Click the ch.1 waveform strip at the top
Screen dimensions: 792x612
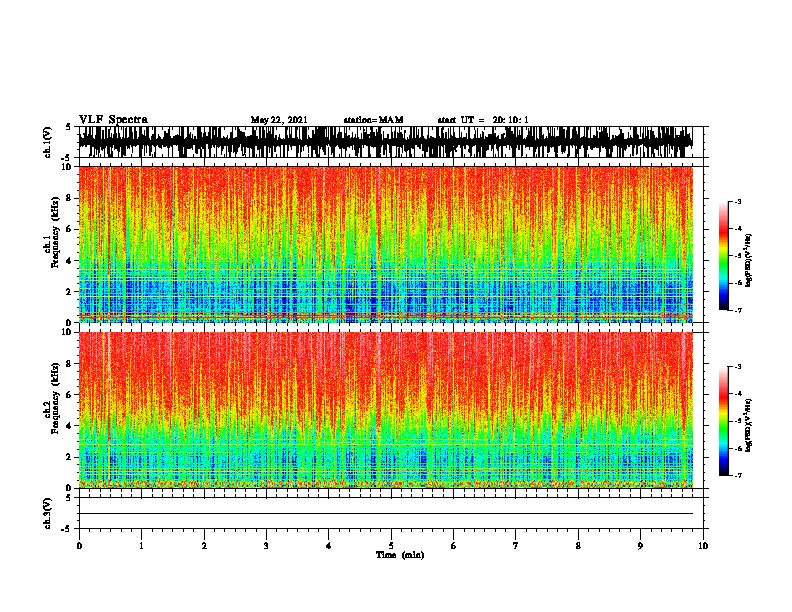386,142
